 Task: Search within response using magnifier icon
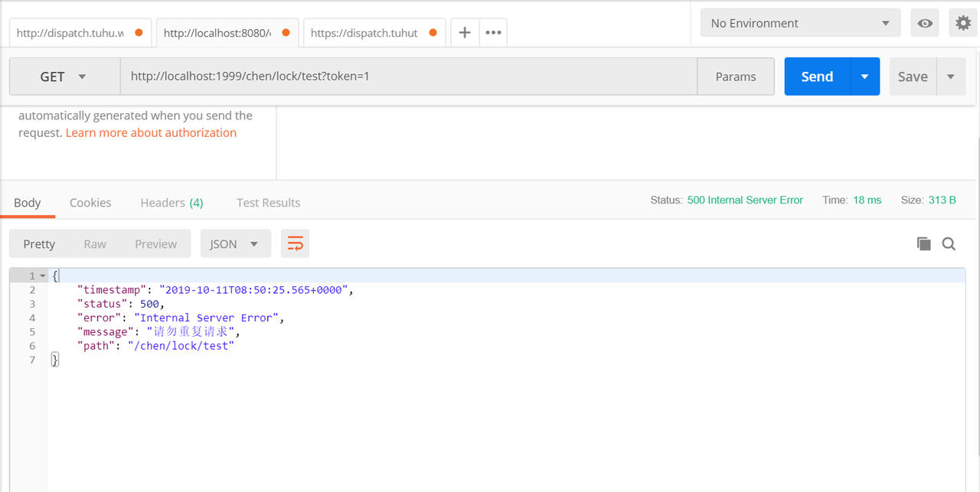949,243
